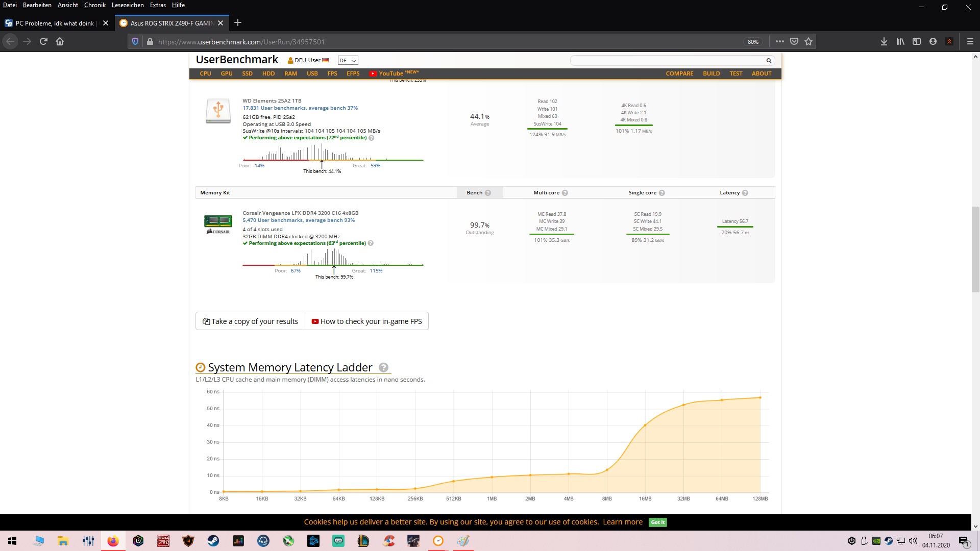Open the Firefox hamburger menu
The image size is (980, 551).
970,42
